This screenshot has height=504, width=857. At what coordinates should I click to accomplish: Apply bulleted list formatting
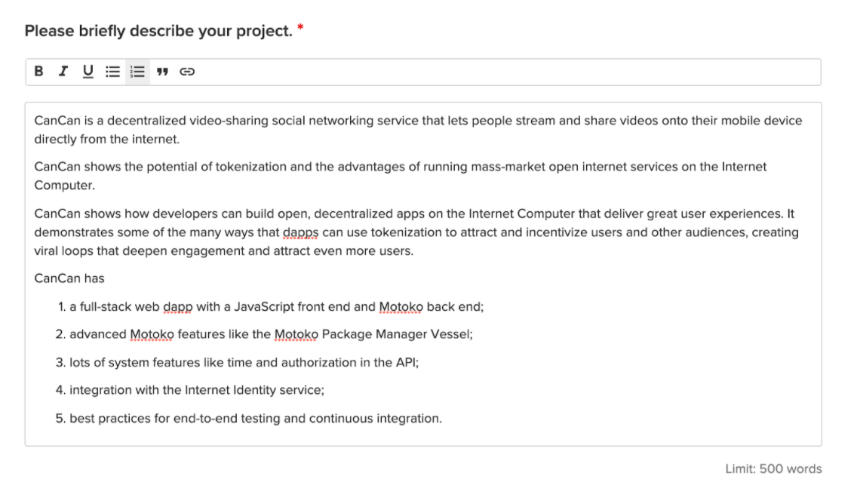pyautogui.click(x=112, y=72)
